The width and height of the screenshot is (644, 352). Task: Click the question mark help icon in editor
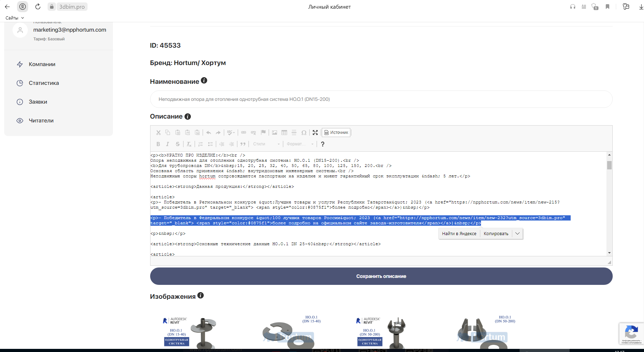point(323,144)
